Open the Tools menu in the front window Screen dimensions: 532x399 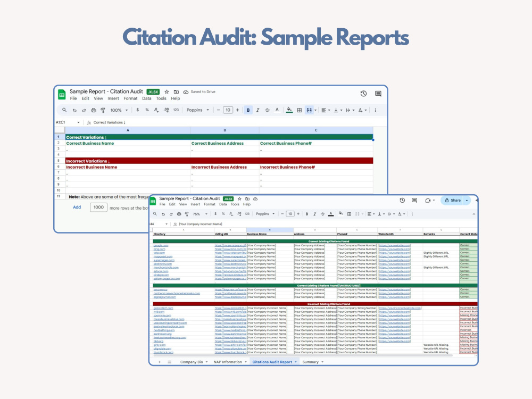235,204
